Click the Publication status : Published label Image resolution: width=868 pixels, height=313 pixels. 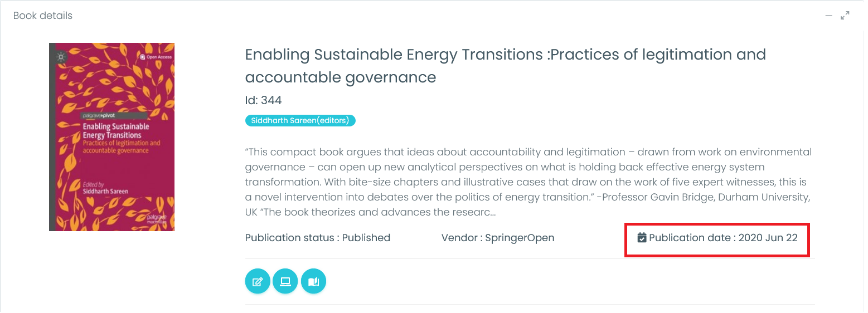[x=317, y=238]
